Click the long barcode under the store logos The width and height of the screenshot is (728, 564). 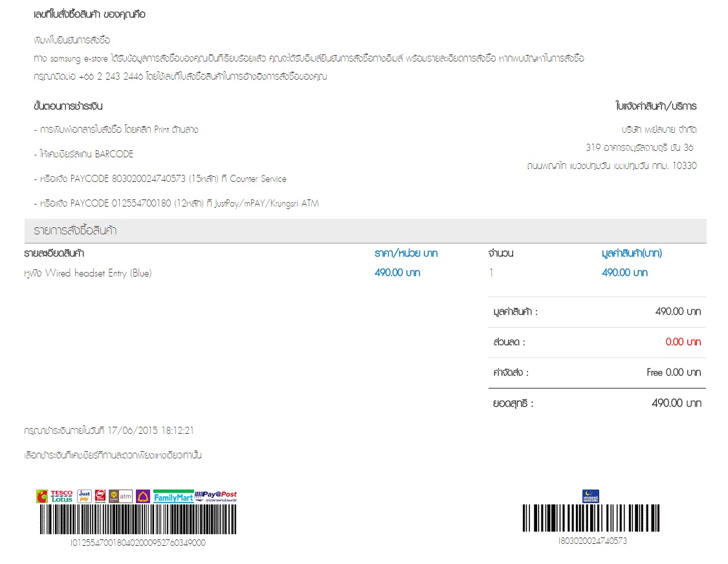point(138,519)
